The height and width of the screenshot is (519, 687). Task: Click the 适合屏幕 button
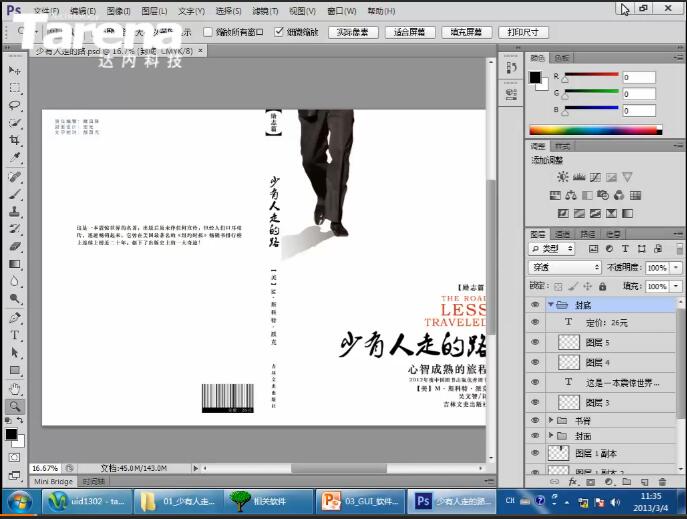(410, 32)
